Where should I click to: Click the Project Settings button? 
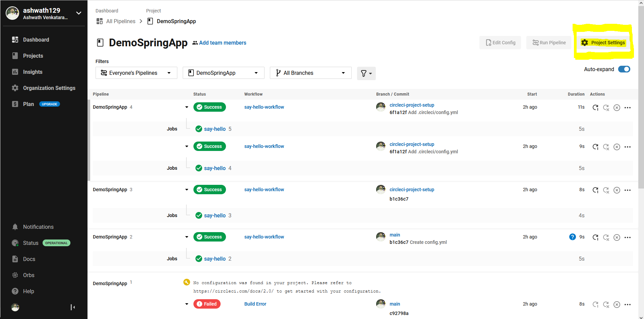pos(603,43)
